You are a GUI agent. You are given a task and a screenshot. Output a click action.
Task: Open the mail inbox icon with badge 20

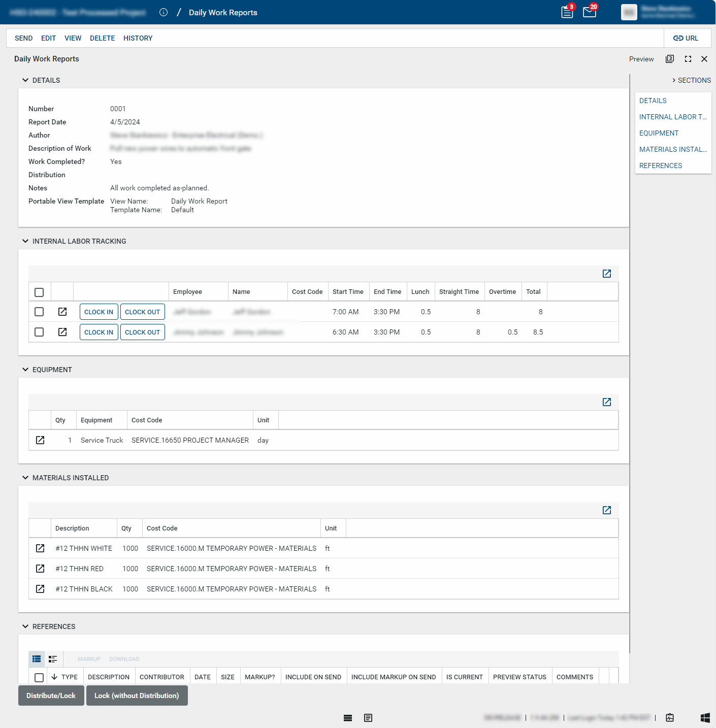point(589,12)
